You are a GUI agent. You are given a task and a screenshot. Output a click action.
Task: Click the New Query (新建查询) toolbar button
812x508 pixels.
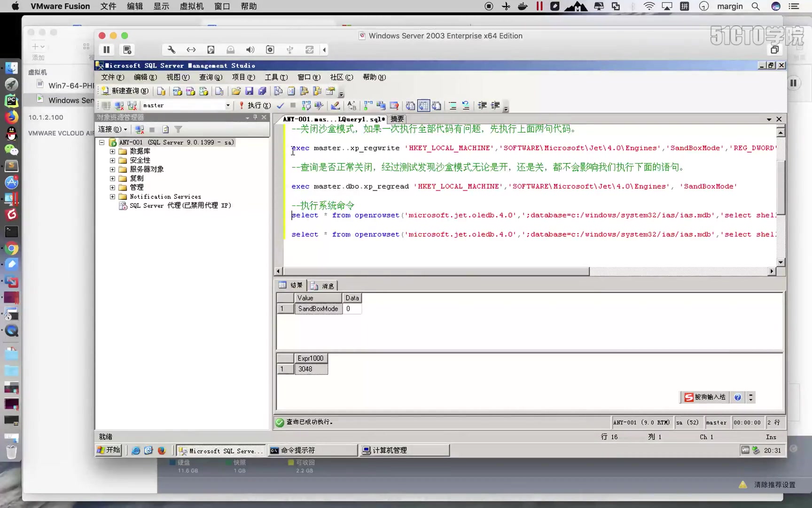click(x=125, y=91)
